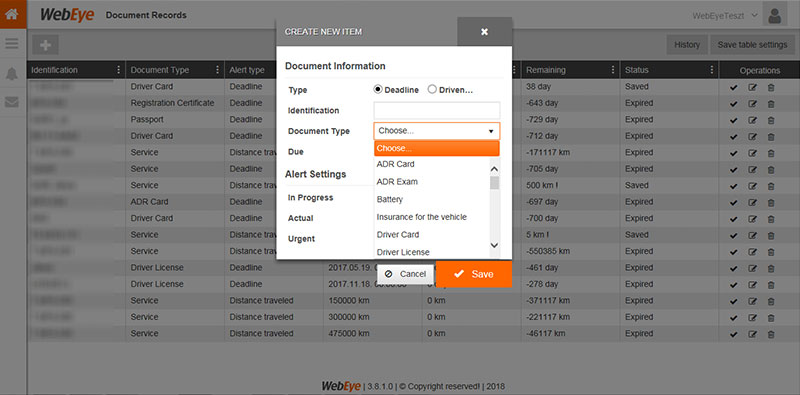Click the dropdown list scrollbar thumb
Viewport: 800px width, 395px height.
494,183
